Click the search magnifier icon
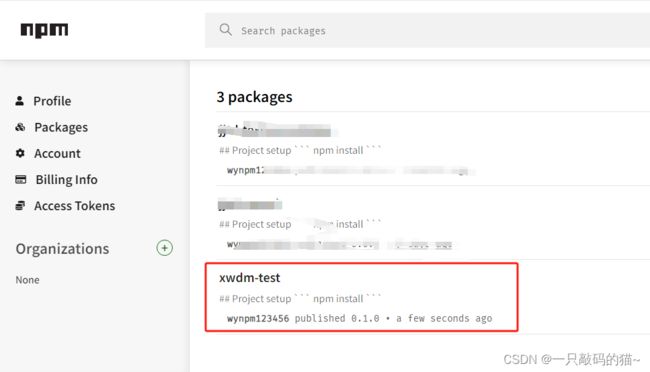Image resolution: width=650 pixels, height=372 pixels. tap(226, 30)
